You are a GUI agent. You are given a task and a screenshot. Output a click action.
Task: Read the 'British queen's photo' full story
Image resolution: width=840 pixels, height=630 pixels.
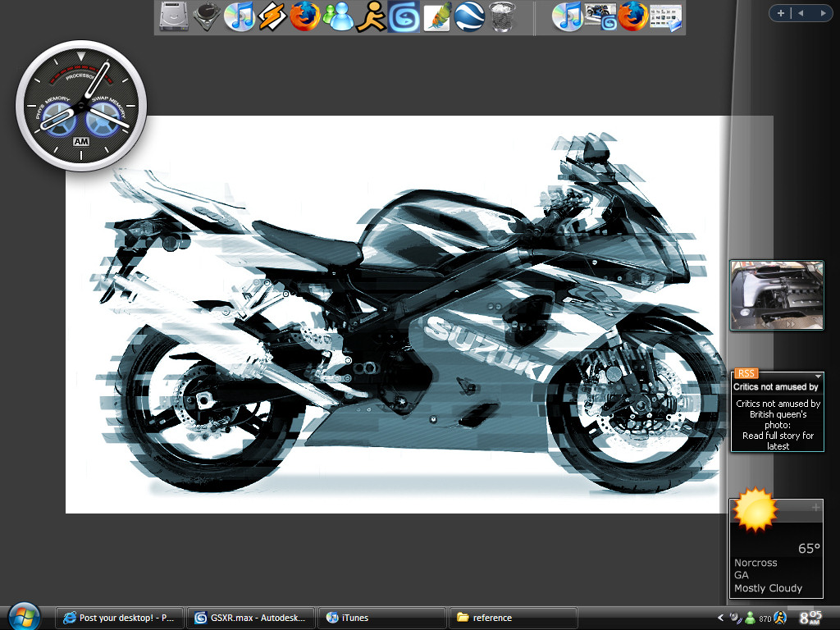click(778, 425)
